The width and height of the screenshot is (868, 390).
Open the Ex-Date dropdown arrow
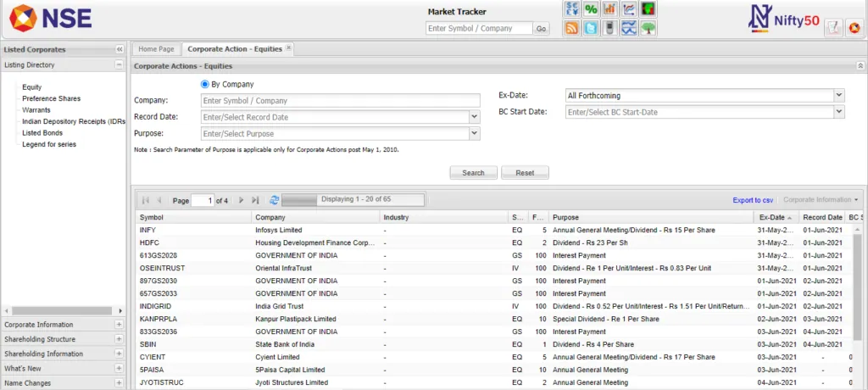click(839, 95)
